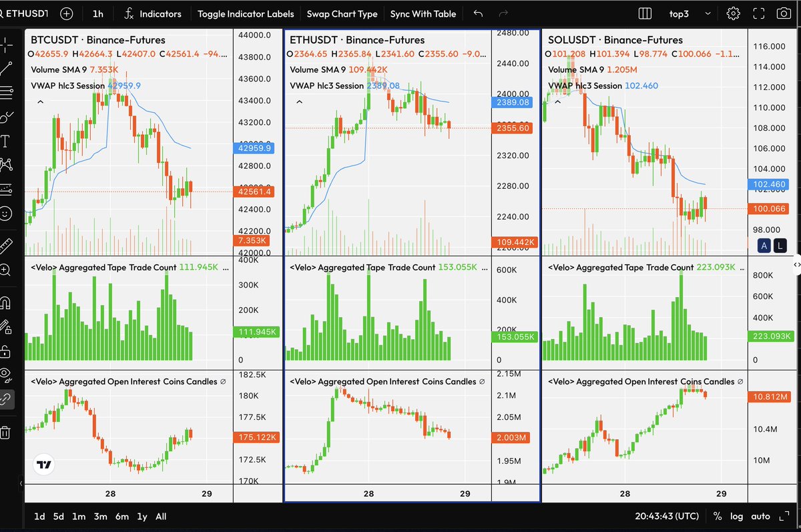The width and height of the screenshot is (801, 532).
Task: Click ETH VWAP hlc3 Session legend
Action: coord(344,85)
